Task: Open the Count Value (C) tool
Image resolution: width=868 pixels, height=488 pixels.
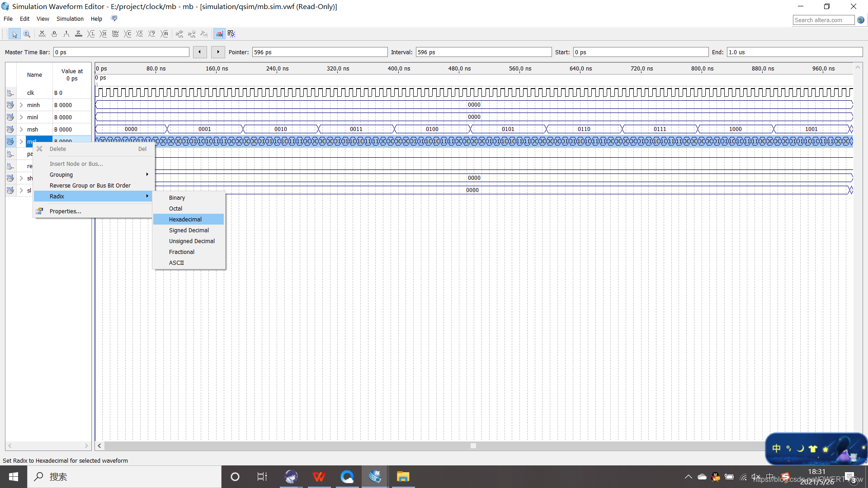Action: point(127,34)
